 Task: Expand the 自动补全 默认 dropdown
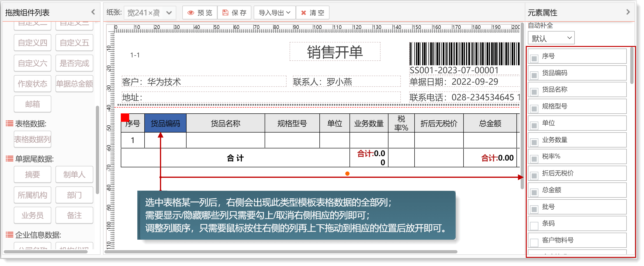(x=551, y=38)
